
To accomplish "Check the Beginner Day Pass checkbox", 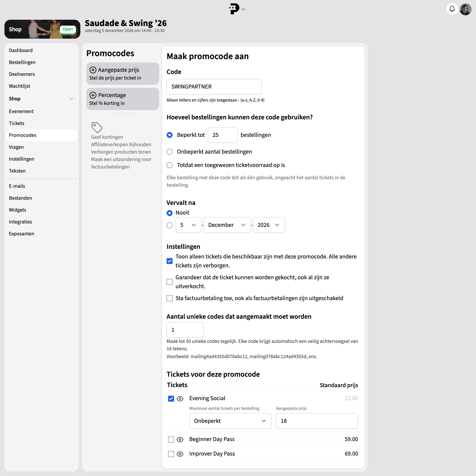I will 171,440.
